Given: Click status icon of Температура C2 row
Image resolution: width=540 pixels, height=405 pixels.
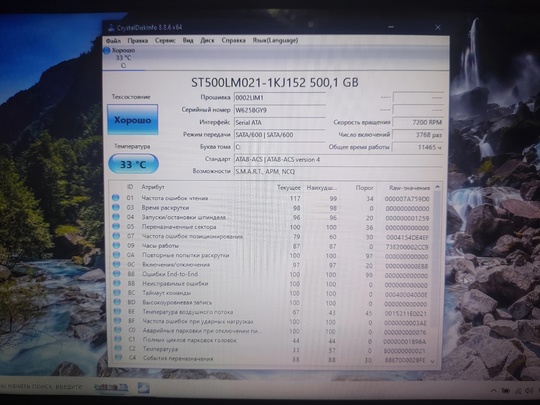Looking at the screenshot, I should point(118,349).
